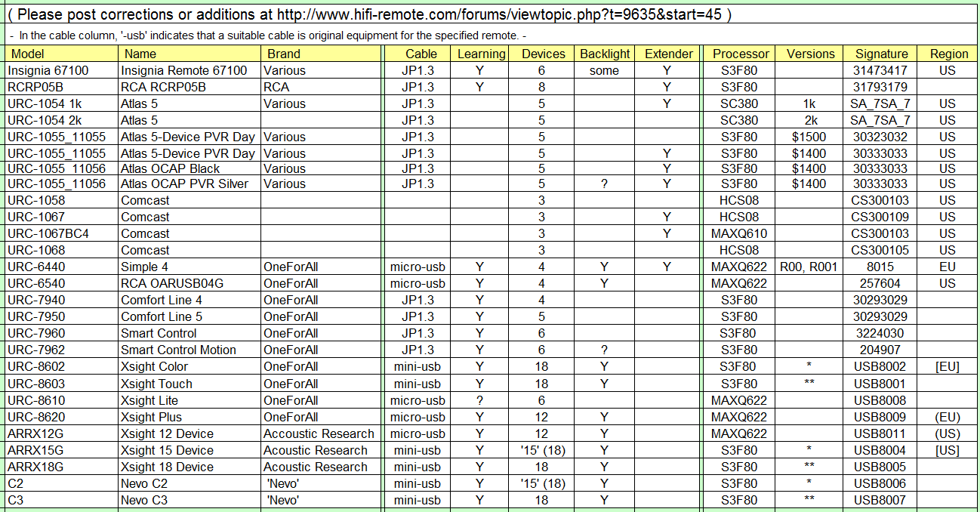
Task: Select the Processor column header
Action: (x=741, y=54)
